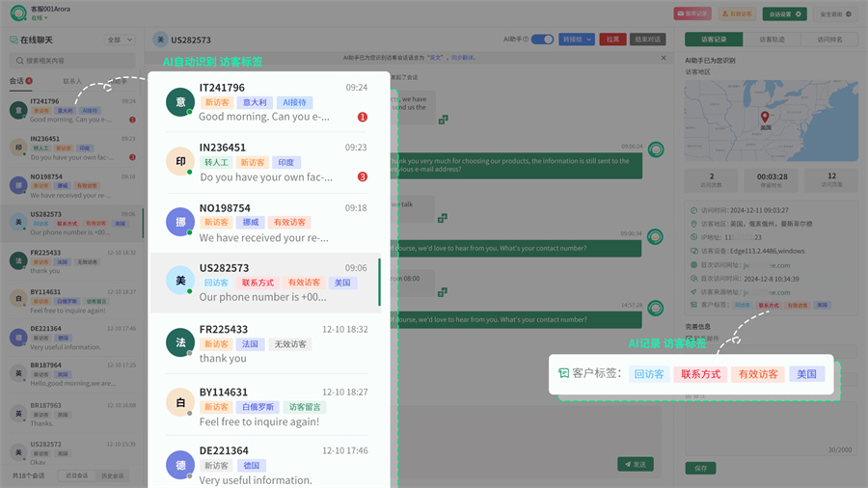Expand the 转接线 dropdown

(x=577, y=40)
